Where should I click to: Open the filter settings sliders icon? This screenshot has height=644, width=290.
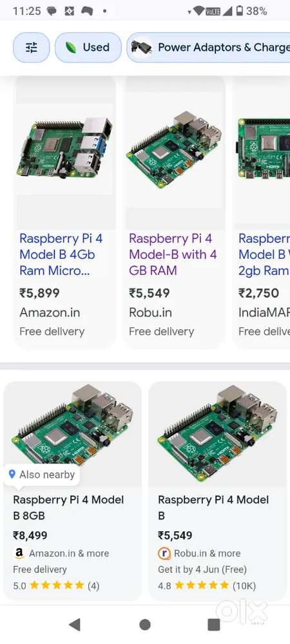tap(31, 48)
